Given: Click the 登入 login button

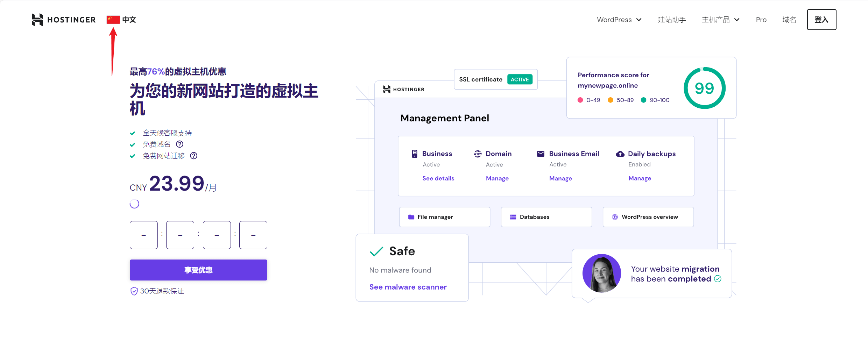Looking at the screenshot, I should tap(821, 20).
